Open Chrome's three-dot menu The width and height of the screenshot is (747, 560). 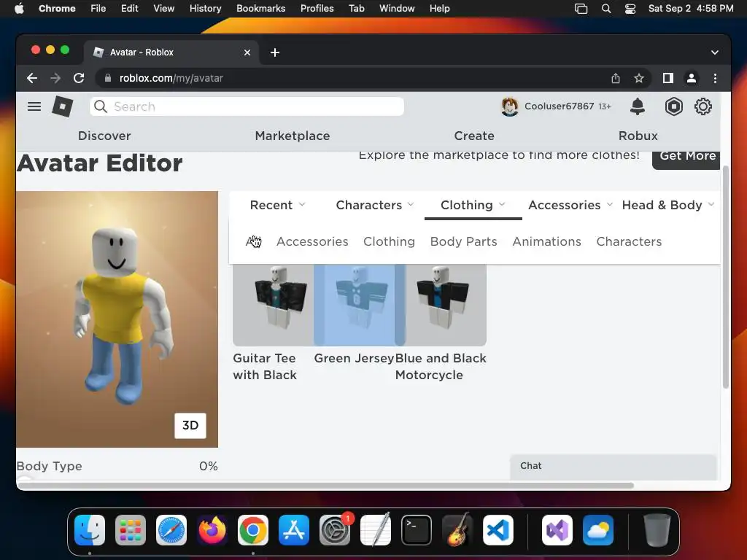click(715, 78)
